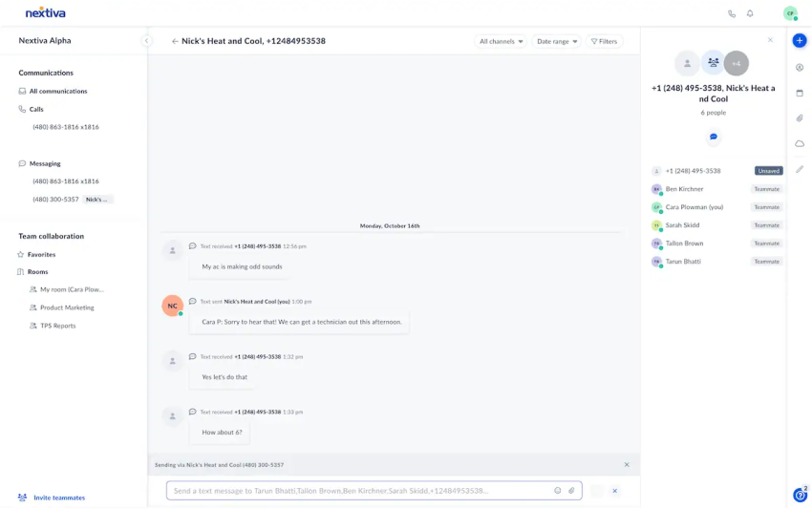Open the help widget icon
The width and height of the screenshot is (812, 509).
pos(801,496)
